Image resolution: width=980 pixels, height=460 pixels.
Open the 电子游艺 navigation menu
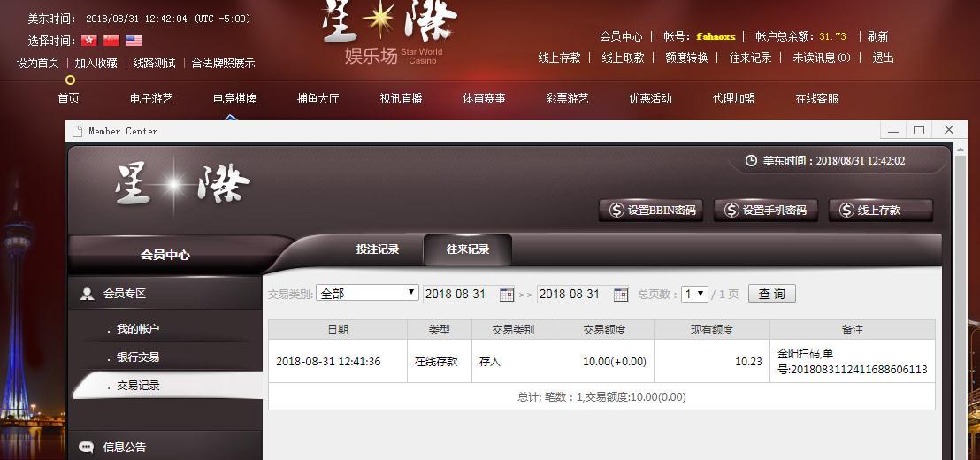151,98
